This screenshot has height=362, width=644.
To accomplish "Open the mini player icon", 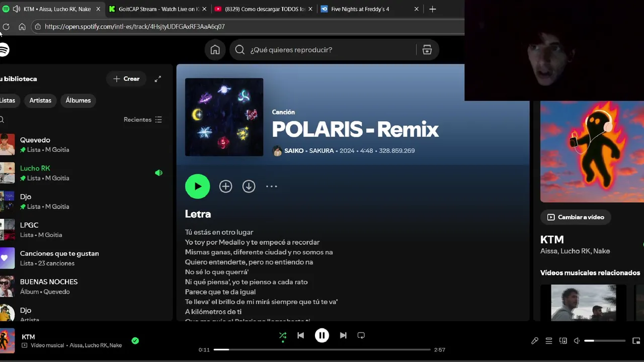I will tap(636, 341).
